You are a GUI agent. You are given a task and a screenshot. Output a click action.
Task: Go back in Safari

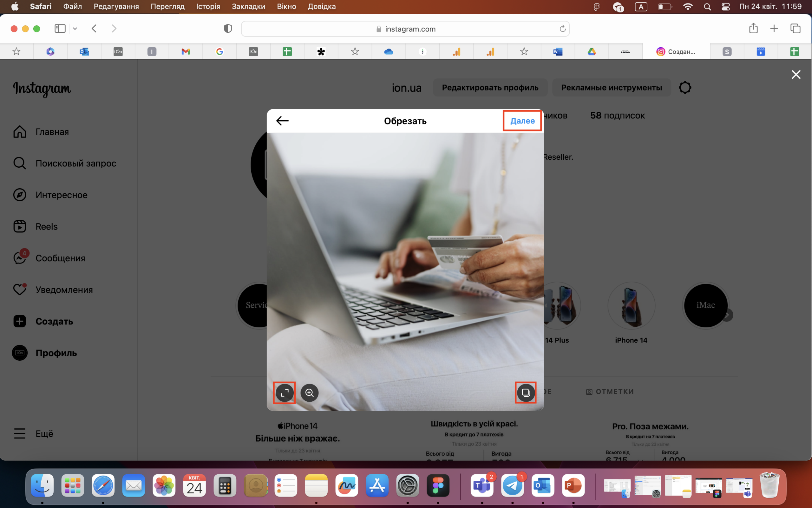point(94,29)
